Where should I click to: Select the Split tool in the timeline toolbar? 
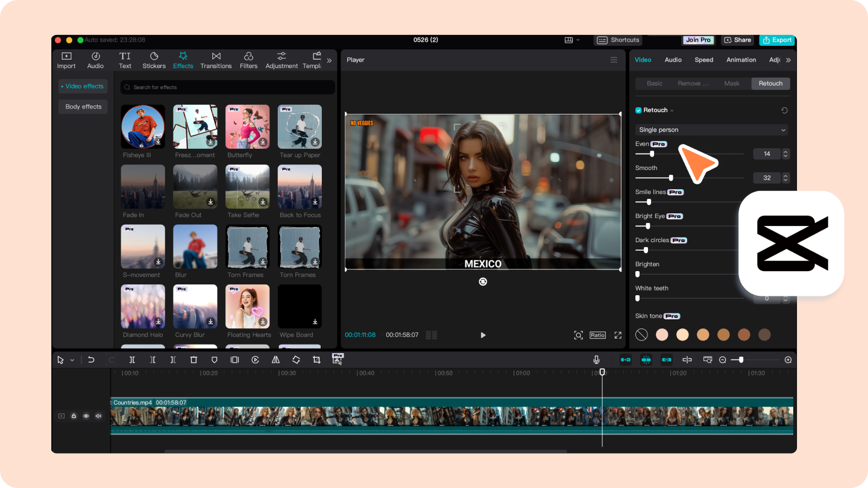tap(132, 360)
